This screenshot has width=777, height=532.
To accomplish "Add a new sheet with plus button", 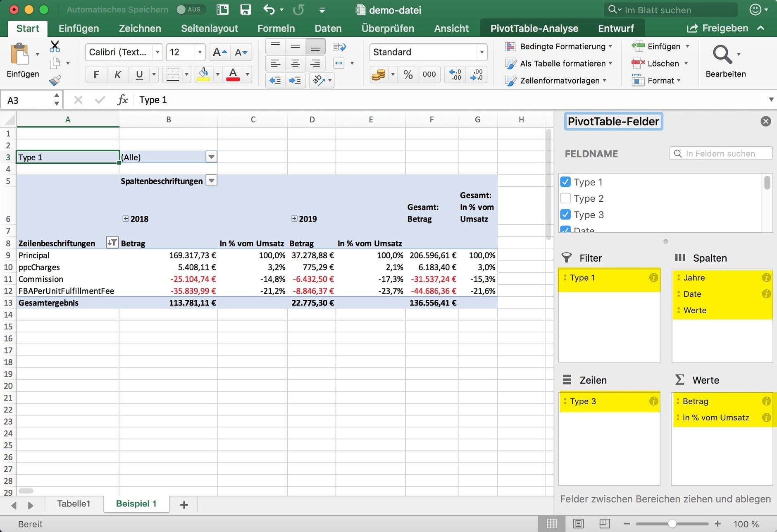I will (x=184, y=504).
